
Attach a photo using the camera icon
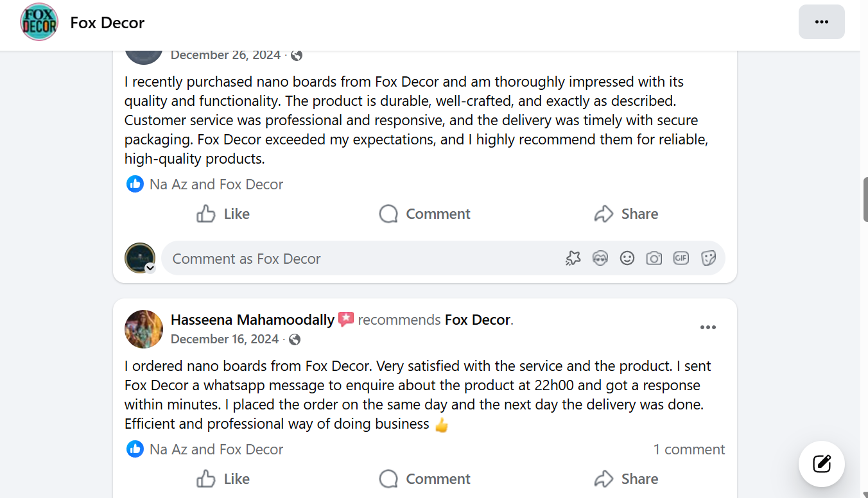tap(654, 258)
